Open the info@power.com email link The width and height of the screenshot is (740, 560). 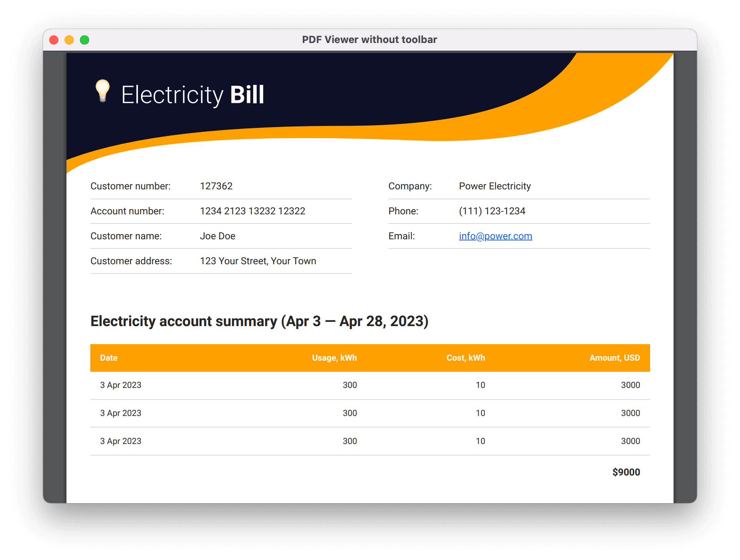point(495,236)
